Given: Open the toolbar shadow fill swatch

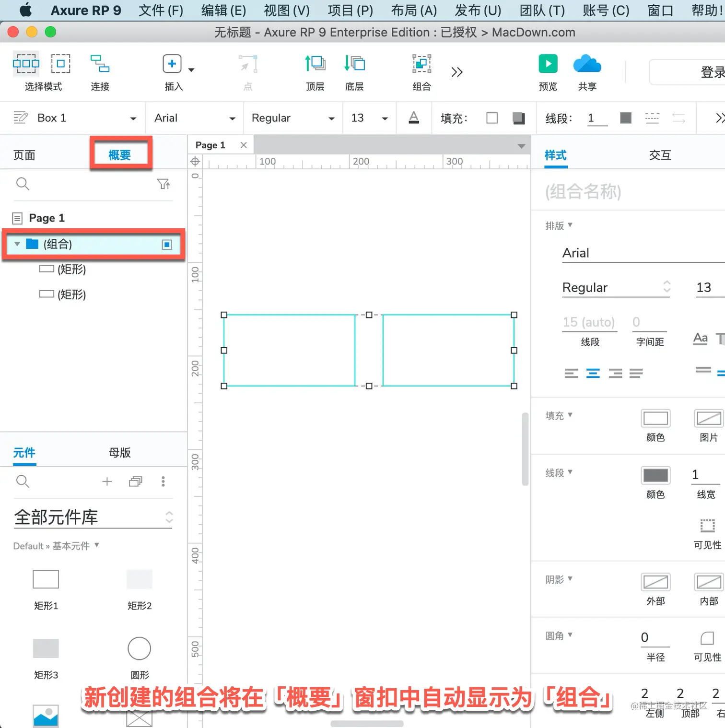Looking at the screenshot, I should [518, 118].
